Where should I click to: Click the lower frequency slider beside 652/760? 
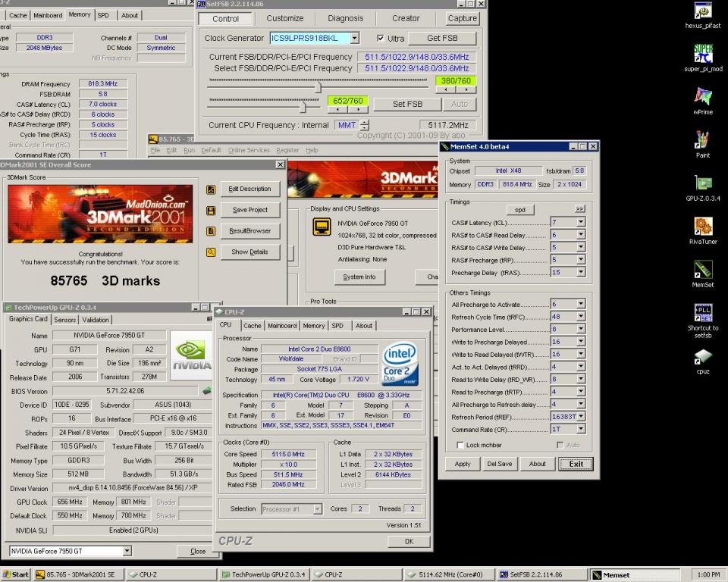[303, 107]
